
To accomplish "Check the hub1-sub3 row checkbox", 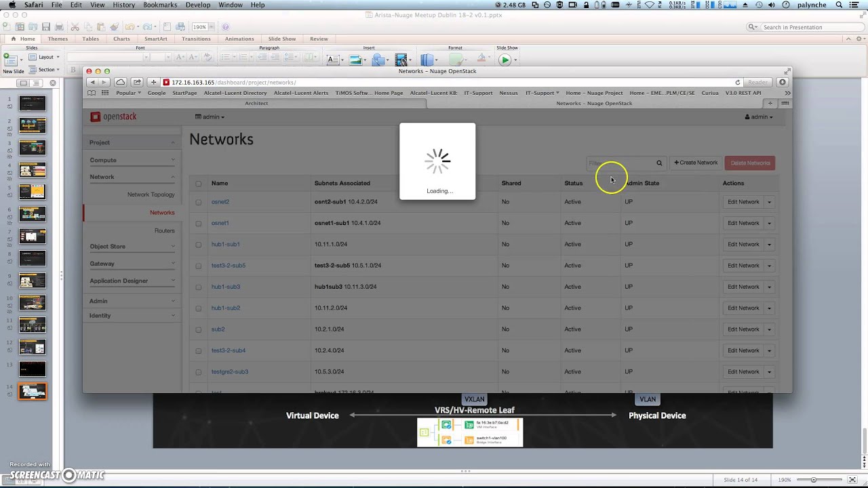I will coord(199,287).
